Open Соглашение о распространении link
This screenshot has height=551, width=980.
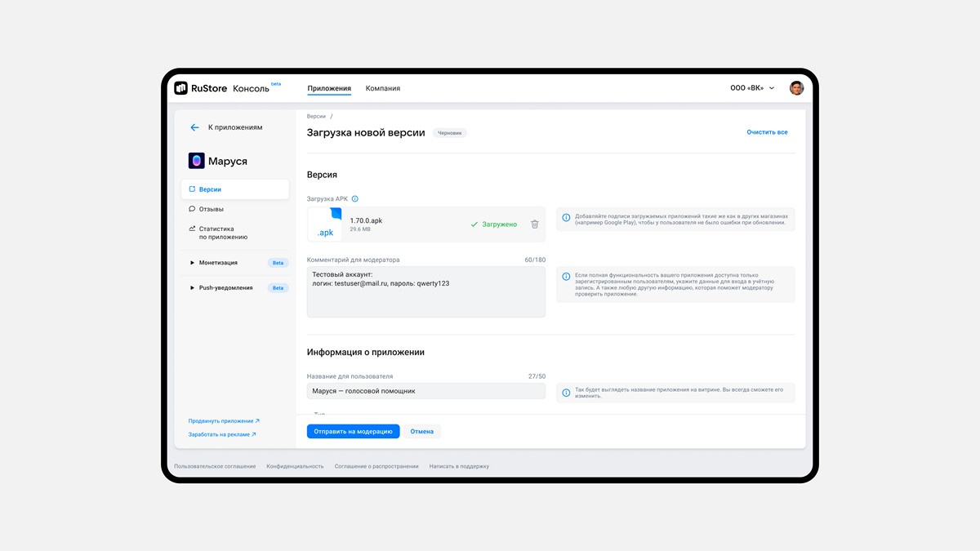point(376,466)
